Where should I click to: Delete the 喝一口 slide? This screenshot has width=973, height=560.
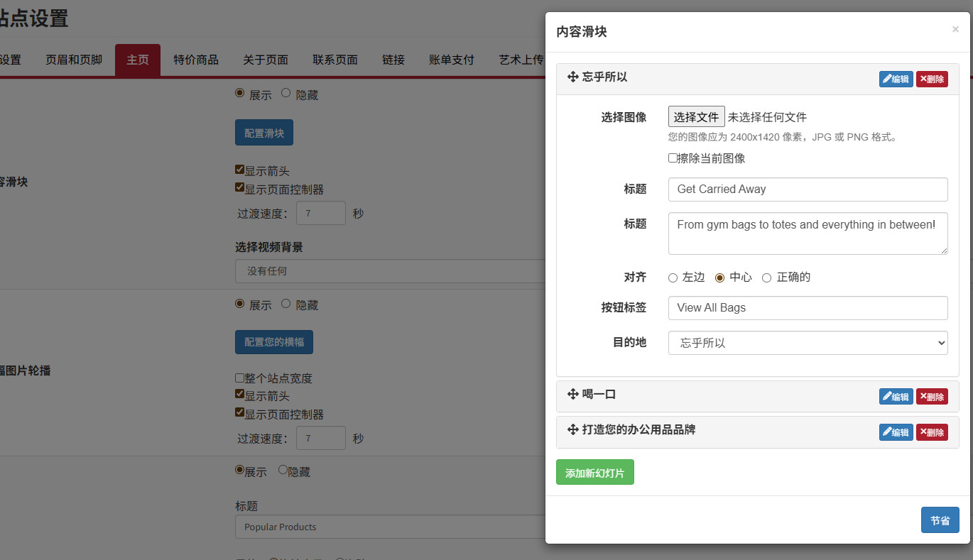[x=932, y=396]
